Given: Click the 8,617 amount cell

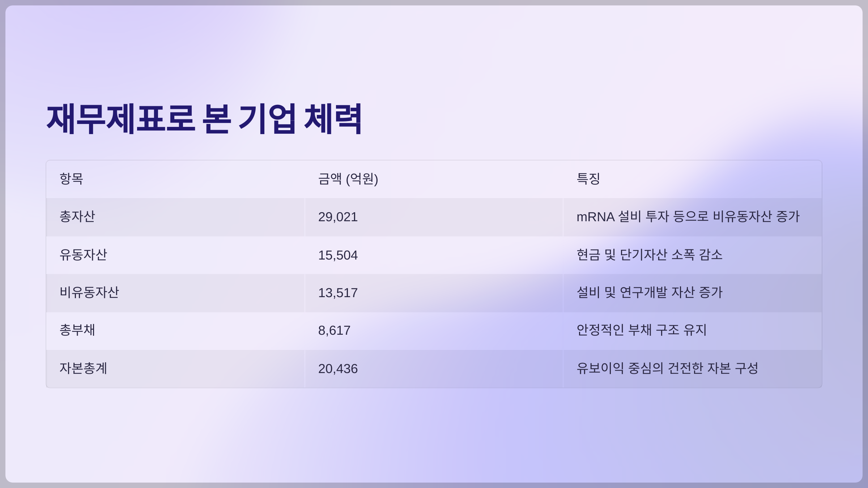Looking at the screenshot, I should [x=334, y=331].
